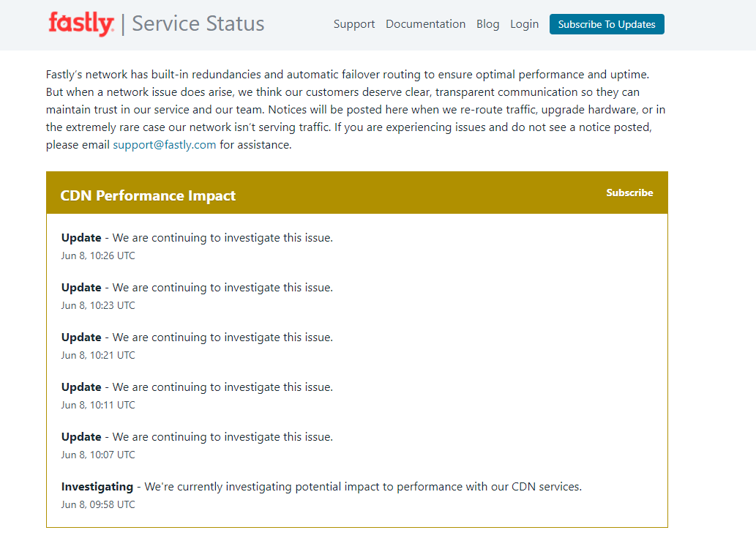Open the Login link
The height and width of the screenshot is (541, 756).
click(524, 24)
